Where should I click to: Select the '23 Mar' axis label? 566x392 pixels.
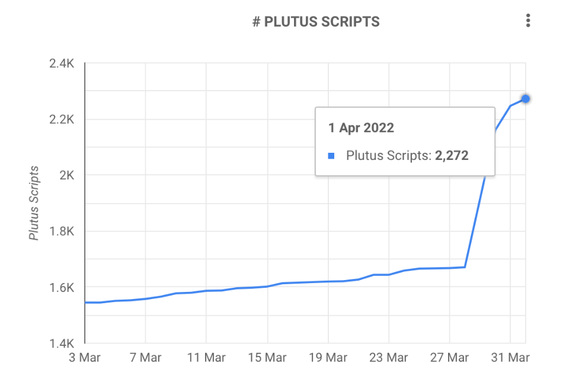click(x=388, y=358)
